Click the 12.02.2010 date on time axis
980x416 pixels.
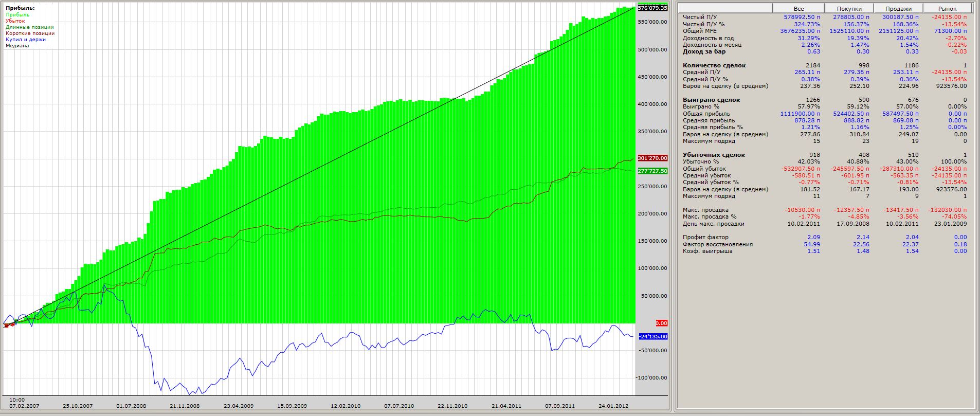pyautogui.click(x=346, y=406)
